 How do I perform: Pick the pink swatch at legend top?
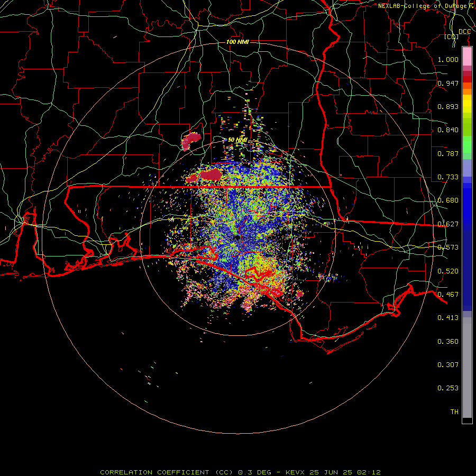[x=467, y=57]
